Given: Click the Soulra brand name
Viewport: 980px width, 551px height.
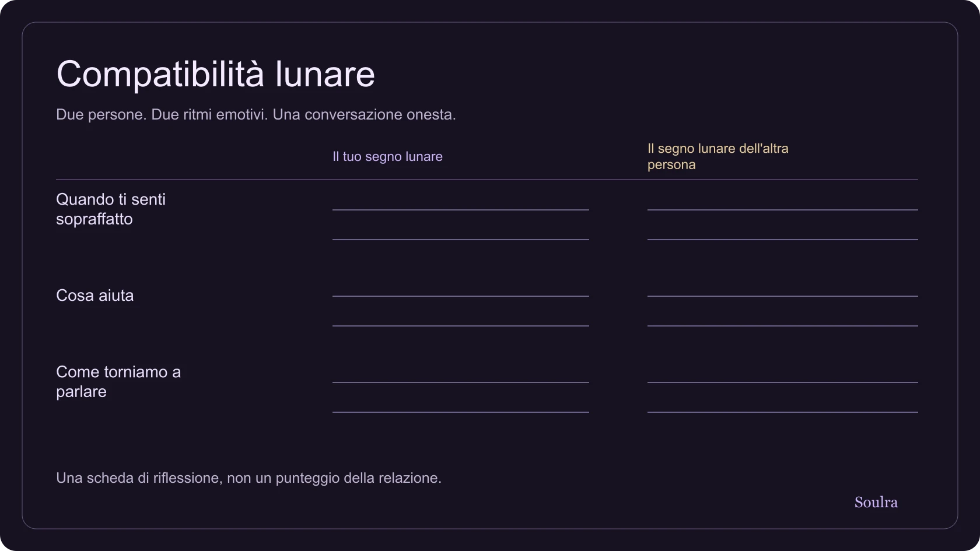Looking at the screenshot, I should [x=876, y=502].
